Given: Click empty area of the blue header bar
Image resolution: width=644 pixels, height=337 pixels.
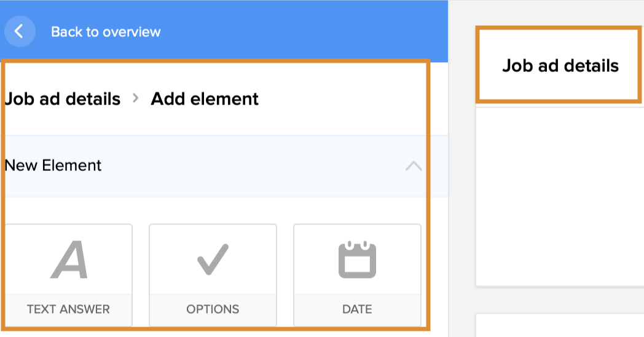Looking at the screenshot, I should (x=307, y=31).
